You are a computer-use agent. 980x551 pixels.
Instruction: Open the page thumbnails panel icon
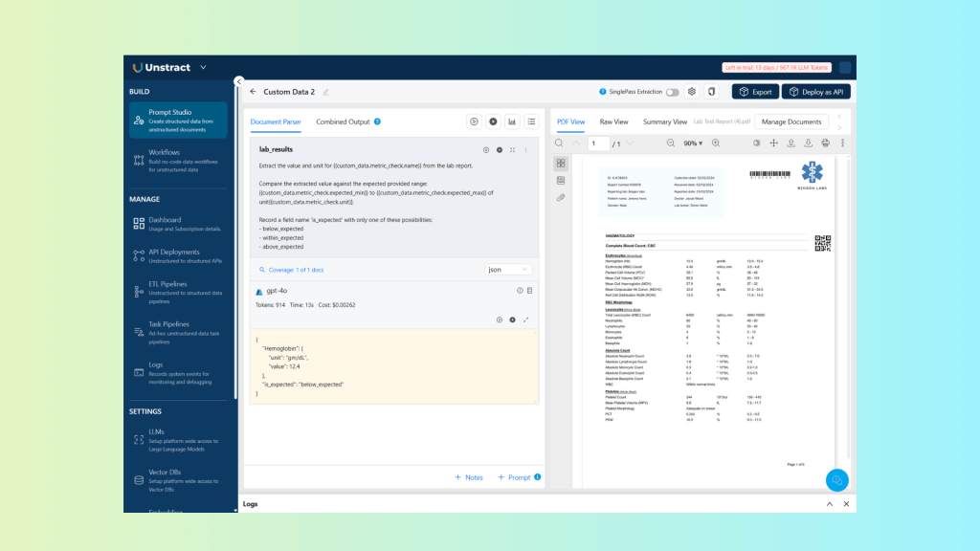coord(561,164)
